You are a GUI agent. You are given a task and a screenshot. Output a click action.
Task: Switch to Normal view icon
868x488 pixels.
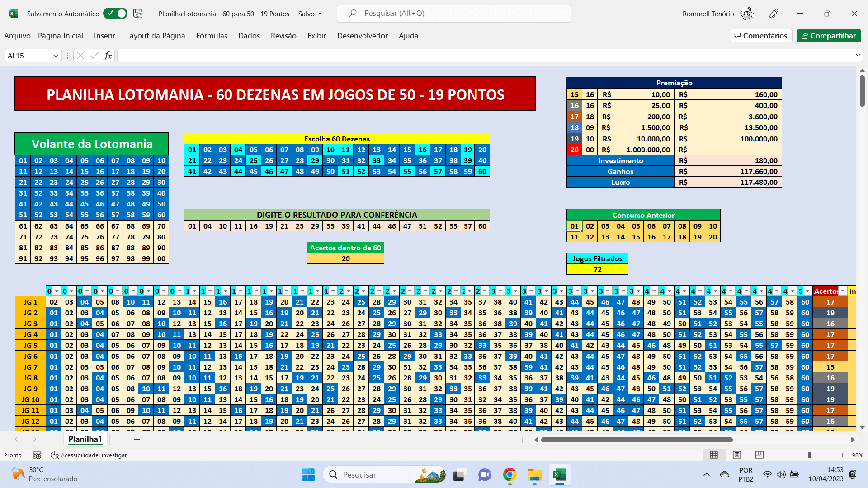point(714,455)
